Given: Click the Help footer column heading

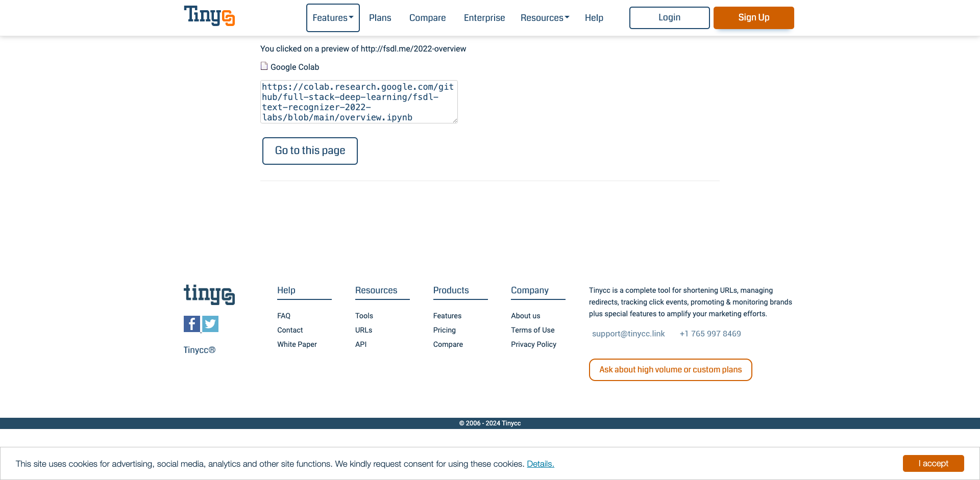Looking at the screenshot, I should coord(286,290).
